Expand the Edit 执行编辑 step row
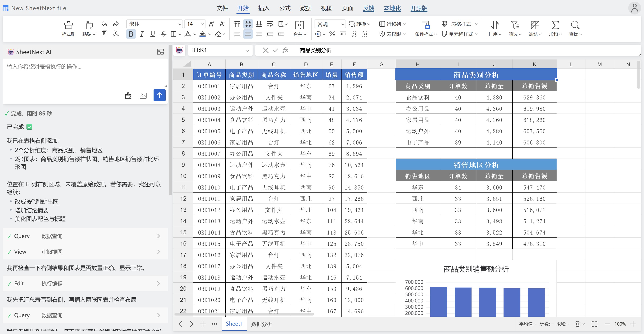644x334 pixels. [85, 284]
